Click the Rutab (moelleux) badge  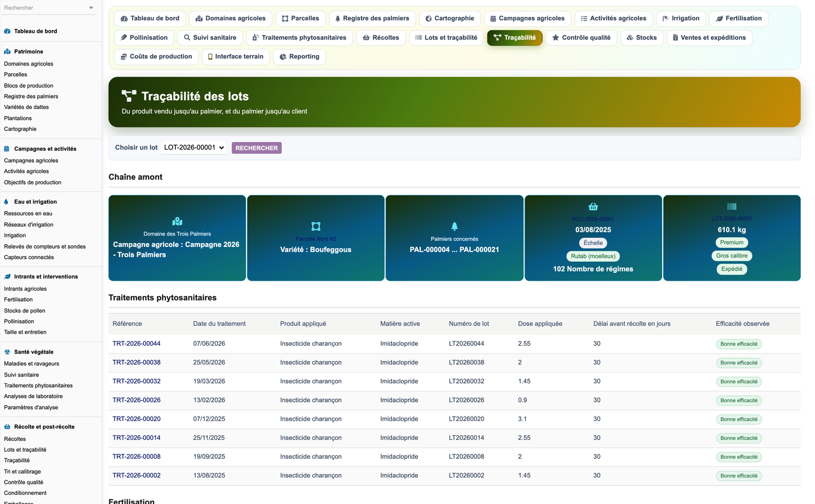tap(593, 257)
